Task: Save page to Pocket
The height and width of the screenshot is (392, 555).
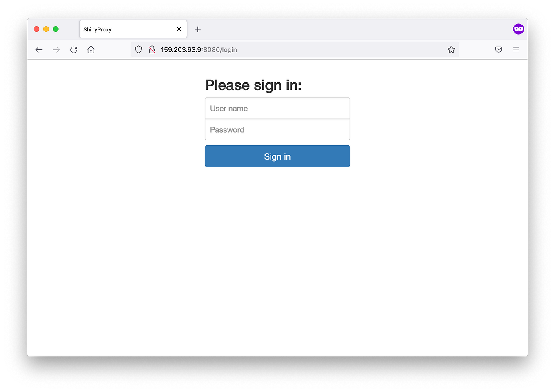Action: click(x=499, y=49)
